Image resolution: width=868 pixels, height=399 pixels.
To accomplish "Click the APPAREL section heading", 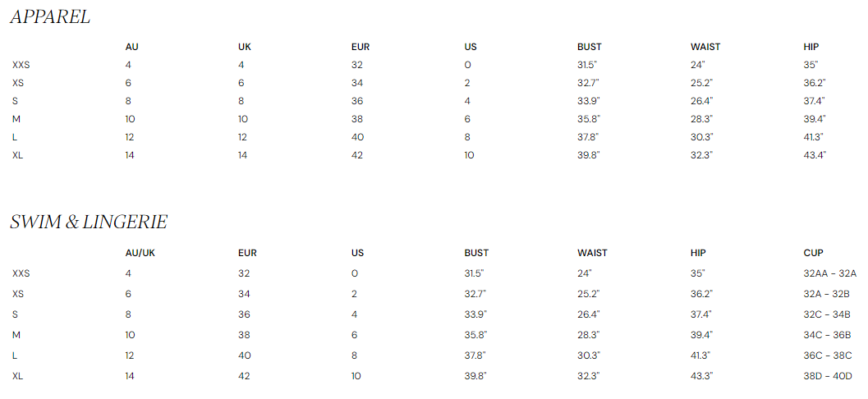I will coord(50,17).
